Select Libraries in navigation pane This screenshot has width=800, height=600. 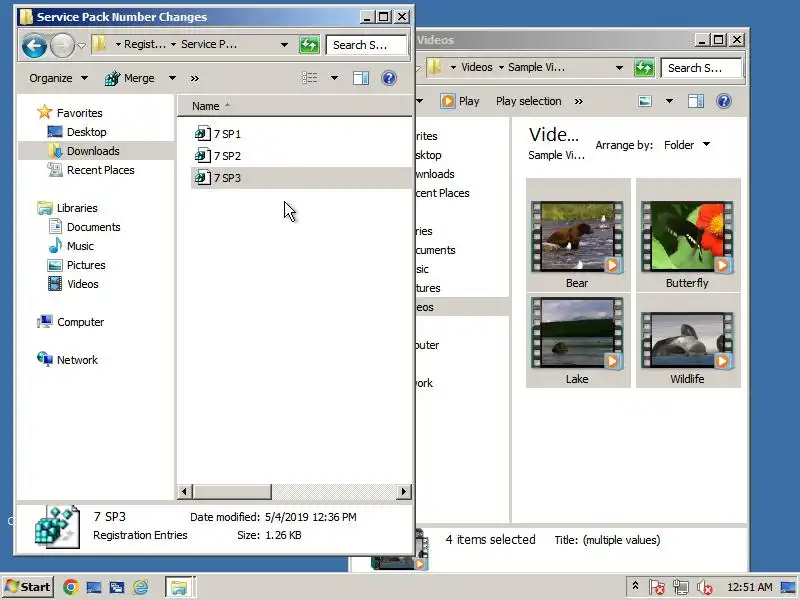67,208
